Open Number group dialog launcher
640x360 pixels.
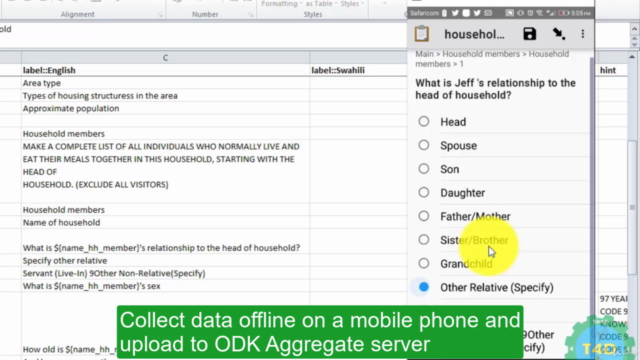coord(251,15)
